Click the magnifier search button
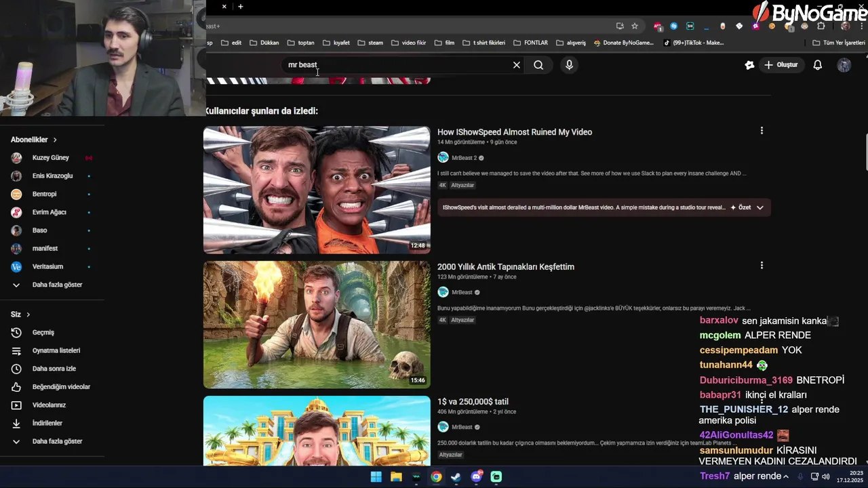Viewport: 868px width, 488px height. click(538, 65)
